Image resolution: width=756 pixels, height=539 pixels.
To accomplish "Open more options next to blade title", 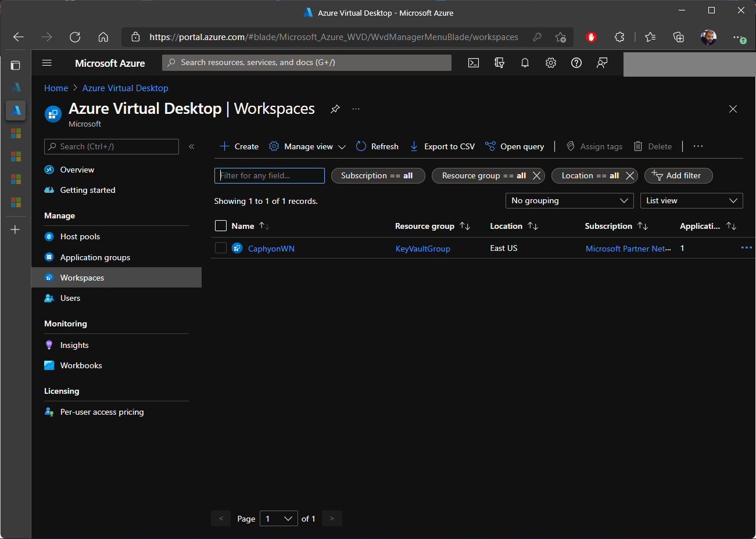I will (356, 109).
